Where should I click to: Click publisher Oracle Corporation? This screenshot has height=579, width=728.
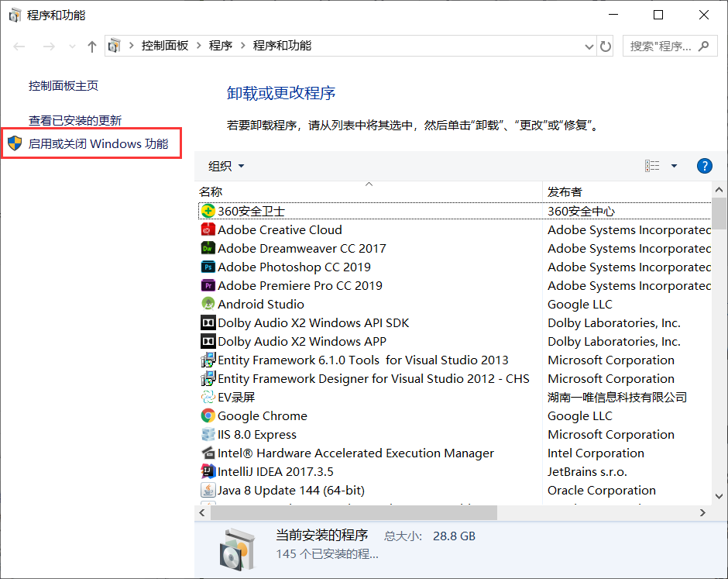tap(601, 490)
